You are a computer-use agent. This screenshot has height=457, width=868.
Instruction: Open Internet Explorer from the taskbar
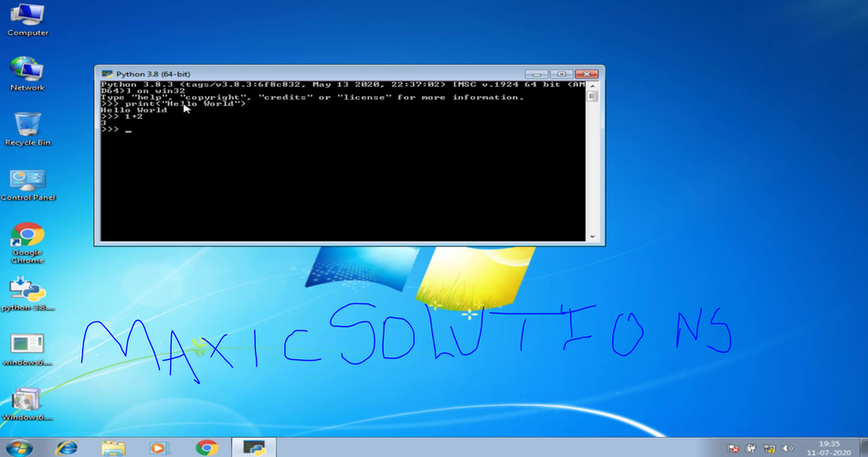click(67, 448)
